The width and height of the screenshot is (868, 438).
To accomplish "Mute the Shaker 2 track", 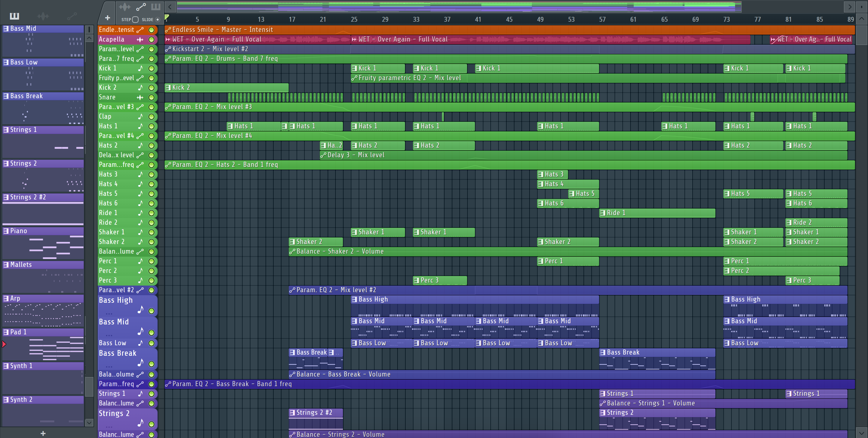I will pyautogui.click(x=152, y=242).
